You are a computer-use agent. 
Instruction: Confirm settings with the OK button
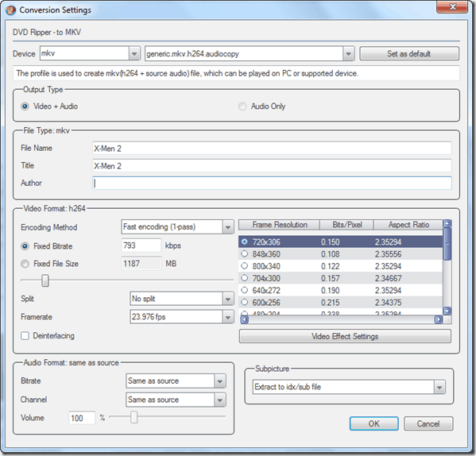374,423
